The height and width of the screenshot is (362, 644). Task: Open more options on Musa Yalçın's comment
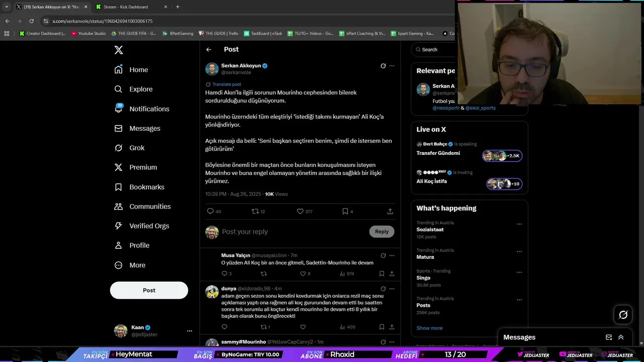pyautogui.click(x=392, y=255)
